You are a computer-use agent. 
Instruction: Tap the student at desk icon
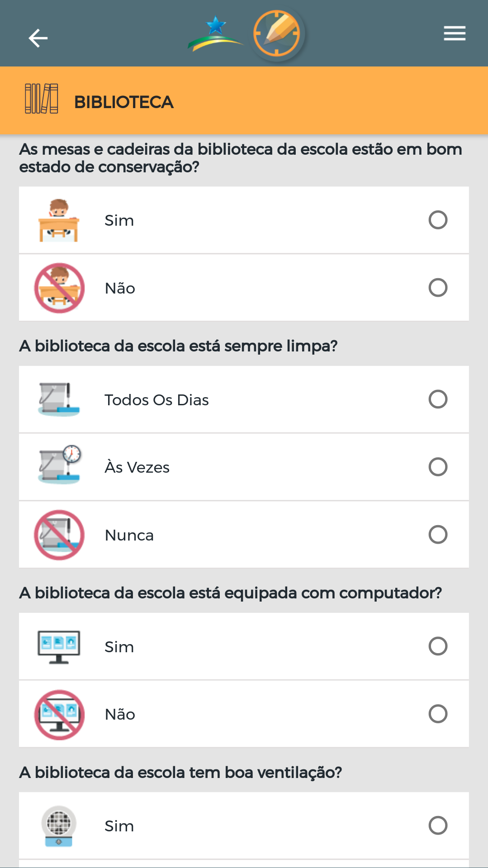(x=59, y=220)
